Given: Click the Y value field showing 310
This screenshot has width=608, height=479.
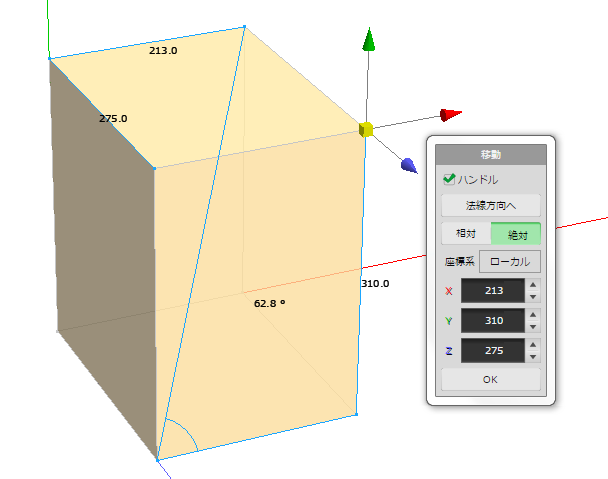Looking at the screenshot, I should coord(492,321).
